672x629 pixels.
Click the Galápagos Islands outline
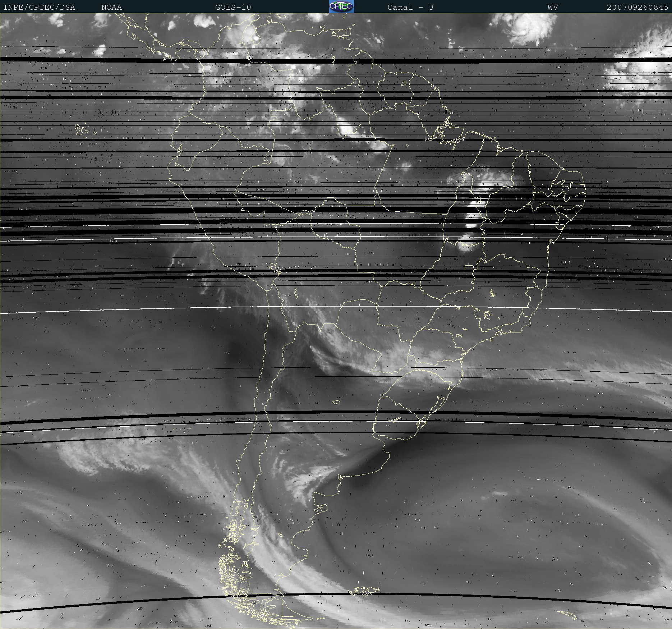tap(81, 130)
